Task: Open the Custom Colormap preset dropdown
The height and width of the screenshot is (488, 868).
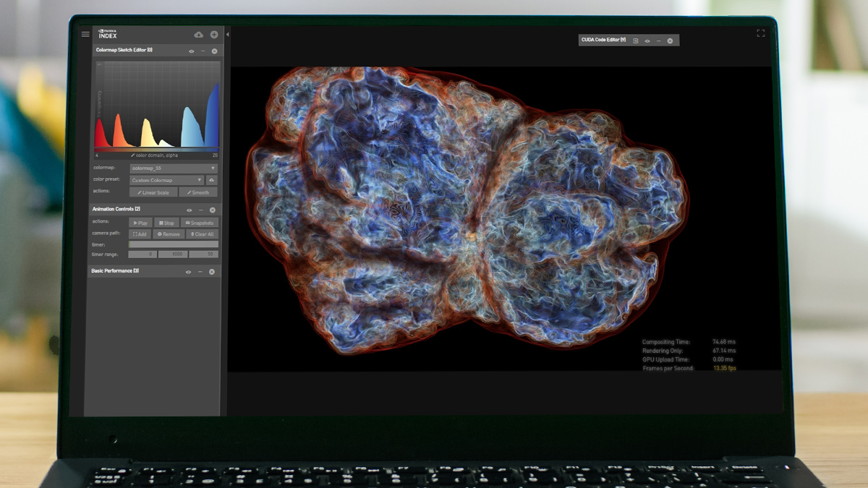Action: click(166, 180)
